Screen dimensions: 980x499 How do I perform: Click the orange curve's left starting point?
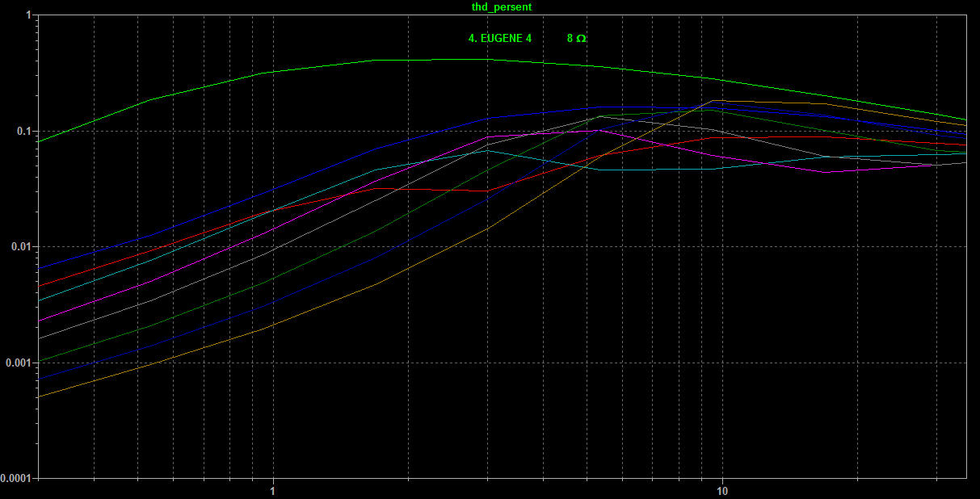(x=40, y=396)
